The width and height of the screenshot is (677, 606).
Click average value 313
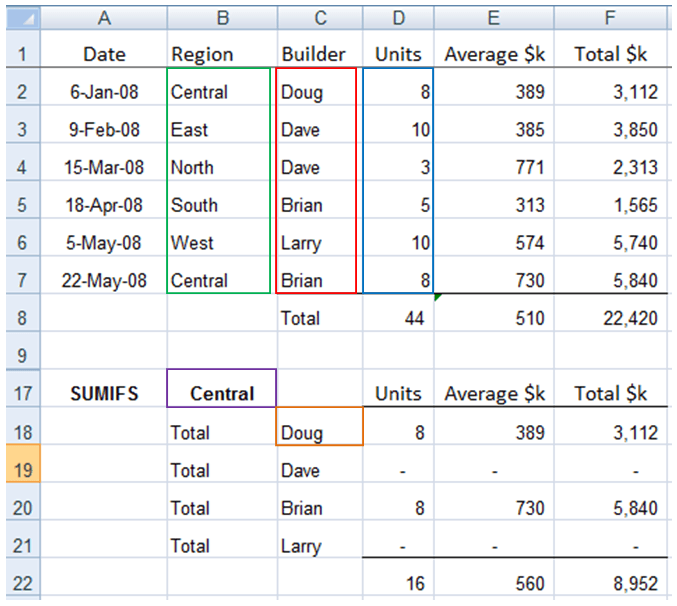[x=494, y=199]
